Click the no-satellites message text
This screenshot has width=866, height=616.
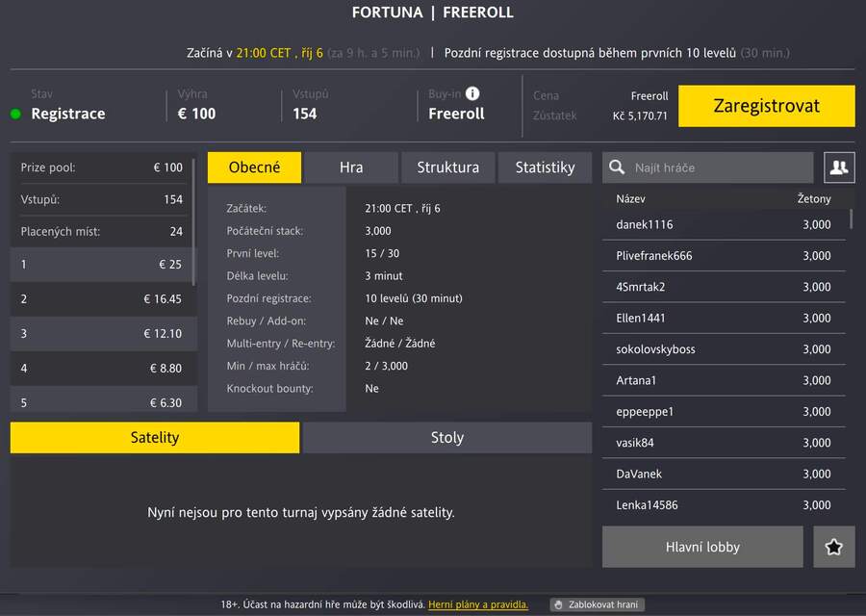point(301,513)
